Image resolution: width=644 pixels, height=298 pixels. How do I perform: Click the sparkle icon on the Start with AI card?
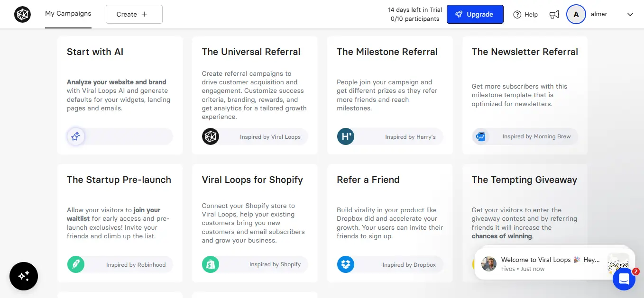point(75,136)
